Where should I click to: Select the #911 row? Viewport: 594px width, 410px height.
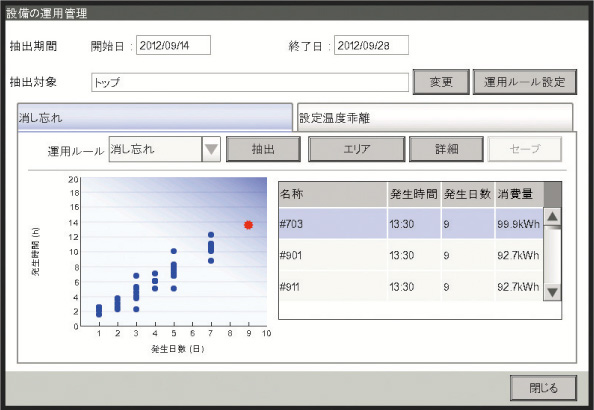(x=411, y=286)
